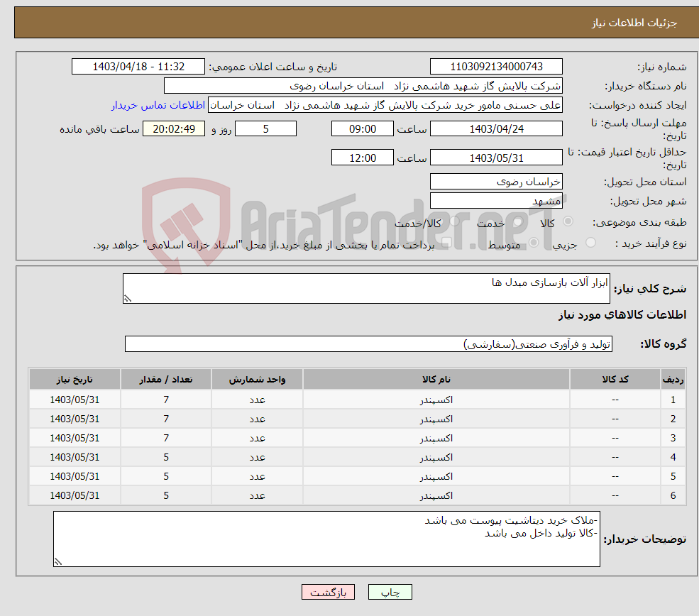This screenshot has width=699, height=616.
Task: Click اکسپندر in row 6
Action: (436, 495)
